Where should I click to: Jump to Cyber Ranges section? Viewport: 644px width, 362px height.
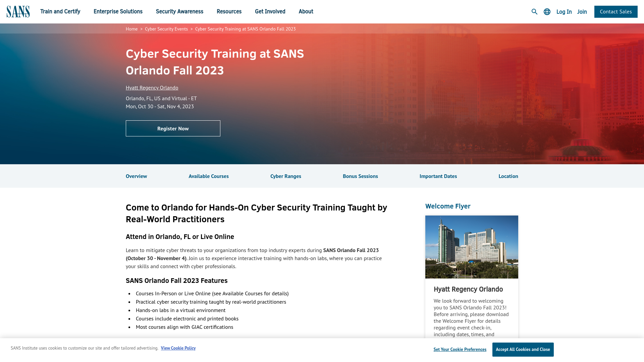pyautogui.click(x=286, y=176)
